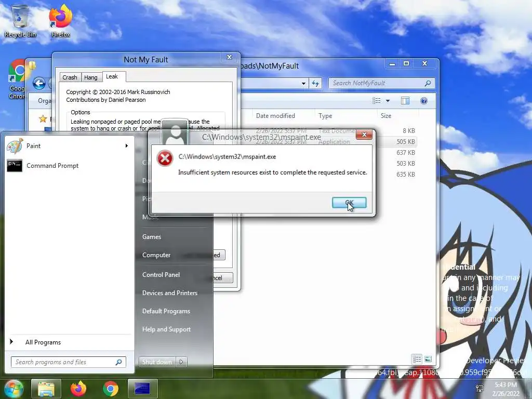Open the Firefox desktop shortcut
Image resolution: width=532 pixels, height=399 pixels.
coord(60,21)
